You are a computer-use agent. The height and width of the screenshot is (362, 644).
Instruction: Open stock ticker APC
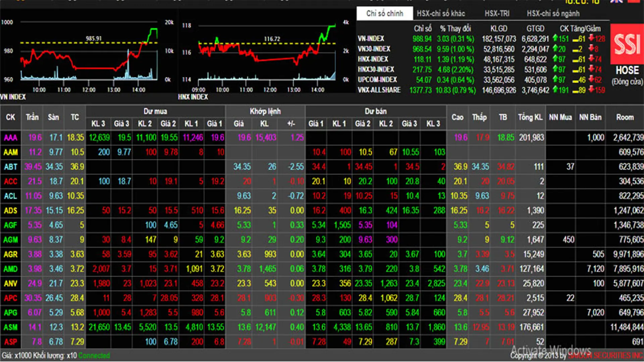tap(10, 298)
